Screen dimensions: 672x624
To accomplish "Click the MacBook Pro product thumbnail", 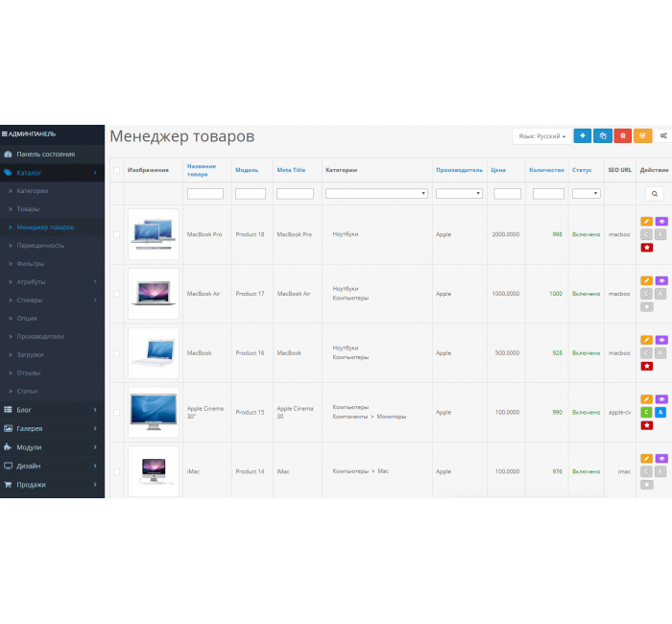I will click(154, 234).
